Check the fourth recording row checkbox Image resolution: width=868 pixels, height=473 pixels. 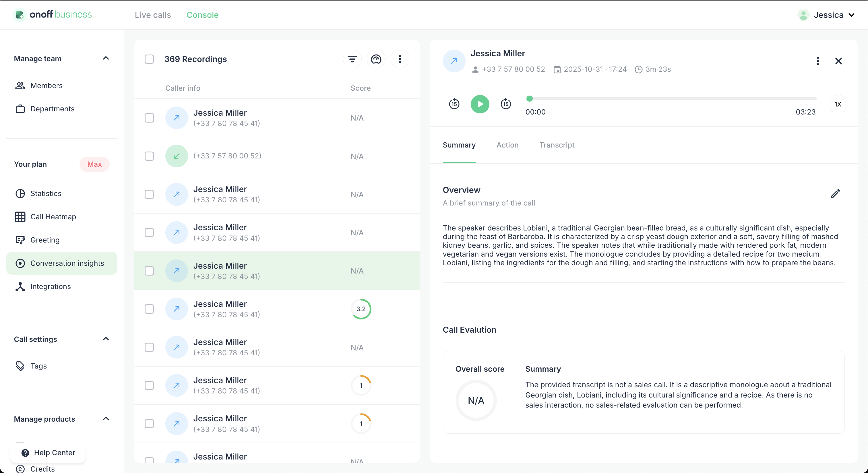tap(149, 232)
